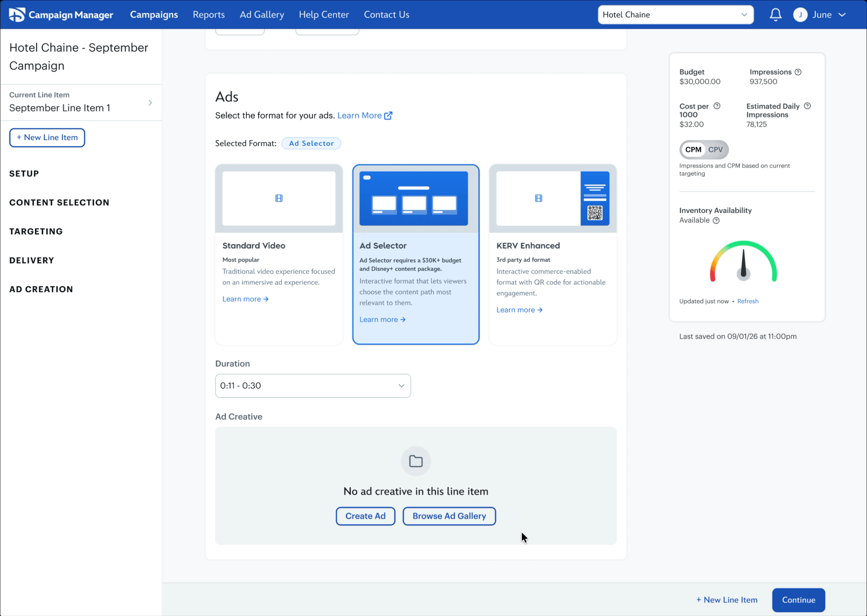Open the Campaigns nav tab

(154, 15)
